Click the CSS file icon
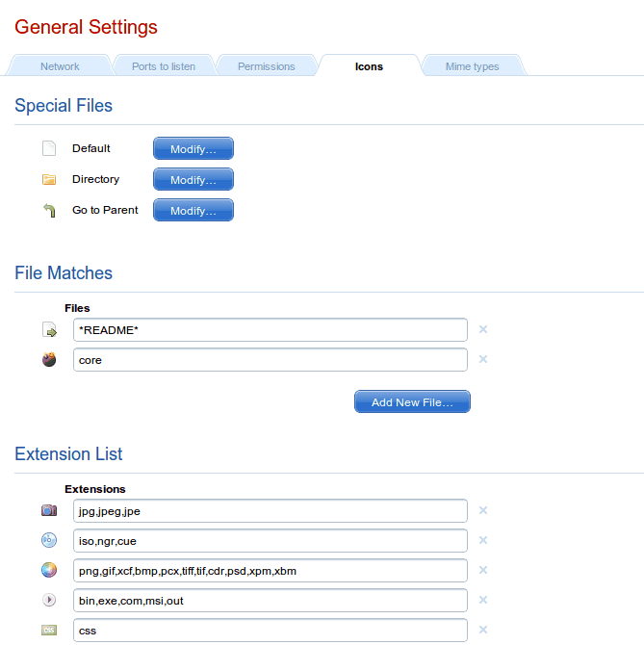Viewport: 644px width, 645px height. pyautogui.click(x=49, y=631)
